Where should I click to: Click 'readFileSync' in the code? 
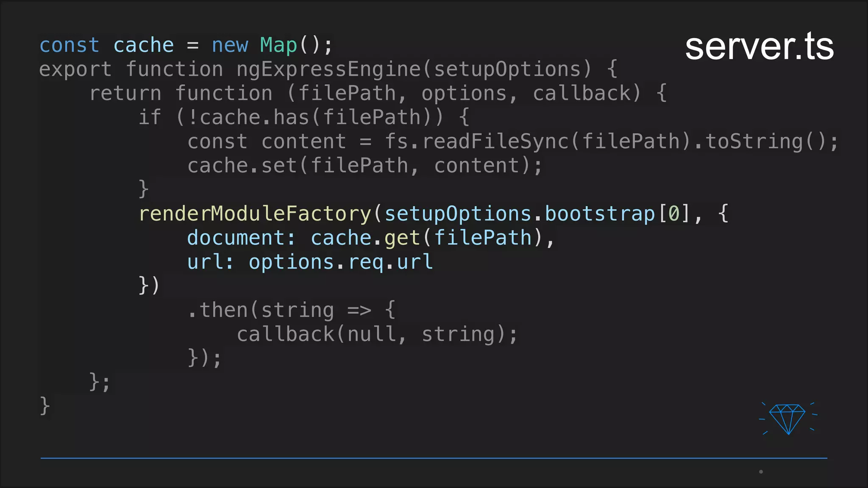pyautogui.click(x=495, y=141)
